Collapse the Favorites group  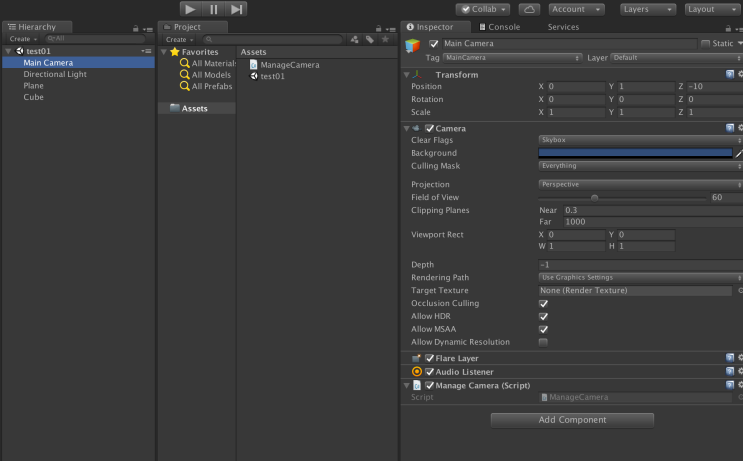(x=164, y=52)
